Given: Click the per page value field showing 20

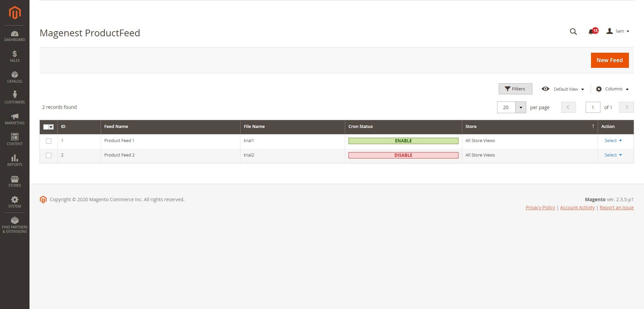Looking at the screenshot, I should (506, 107).
